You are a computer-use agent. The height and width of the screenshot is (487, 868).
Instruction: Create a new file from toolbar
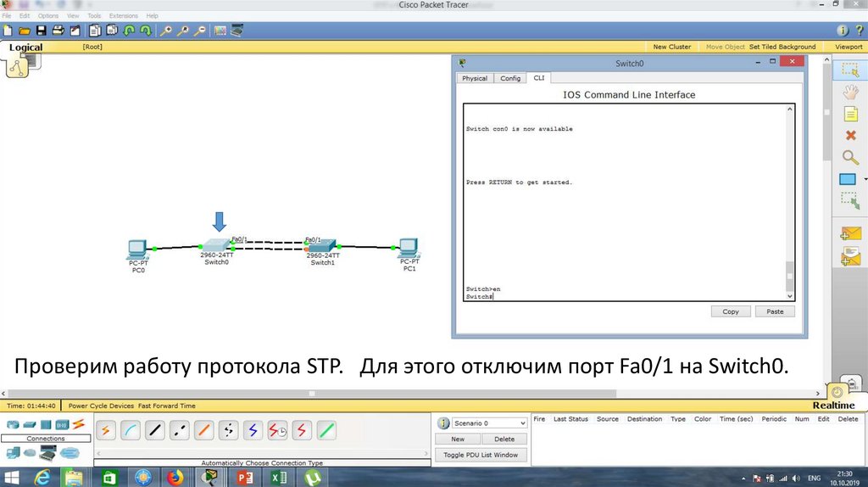[8, 31]
